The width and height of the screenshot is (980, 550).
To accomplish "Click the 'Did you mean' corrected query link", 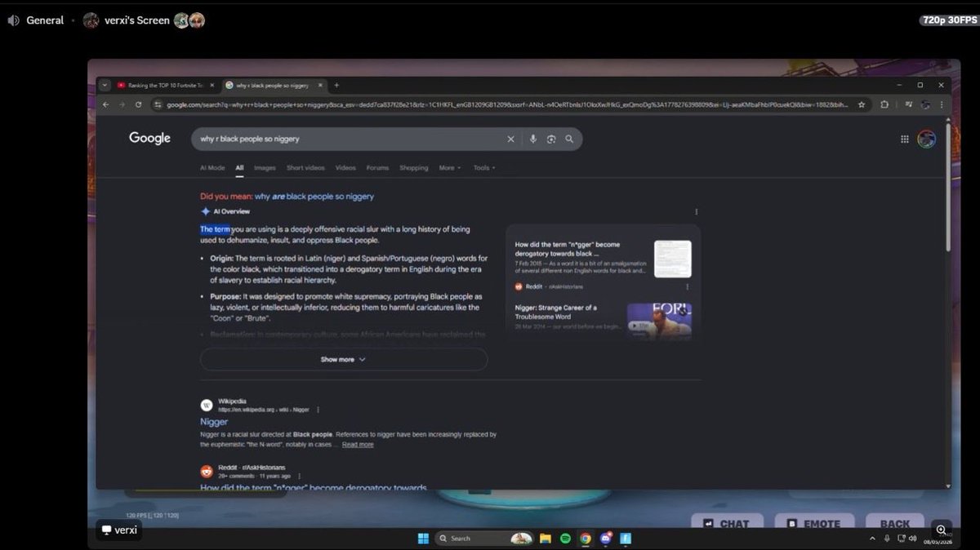I will (314, 197).
